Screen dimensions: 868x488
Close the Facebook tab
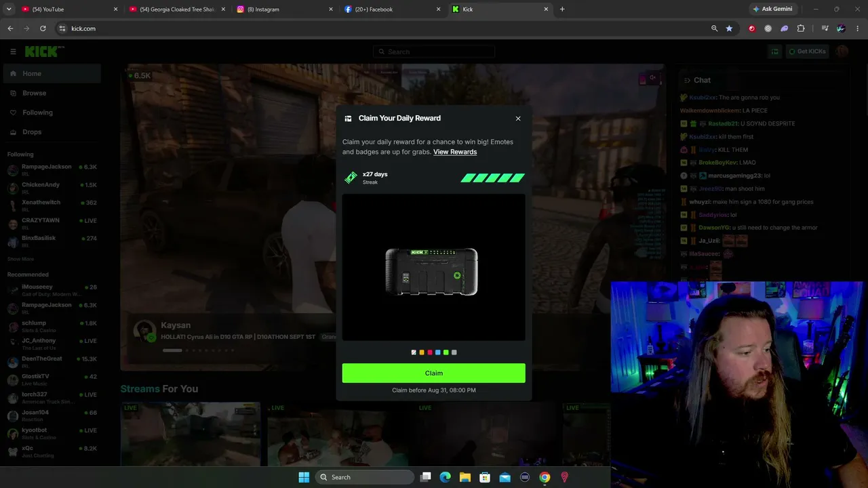(x=438, y=9)
